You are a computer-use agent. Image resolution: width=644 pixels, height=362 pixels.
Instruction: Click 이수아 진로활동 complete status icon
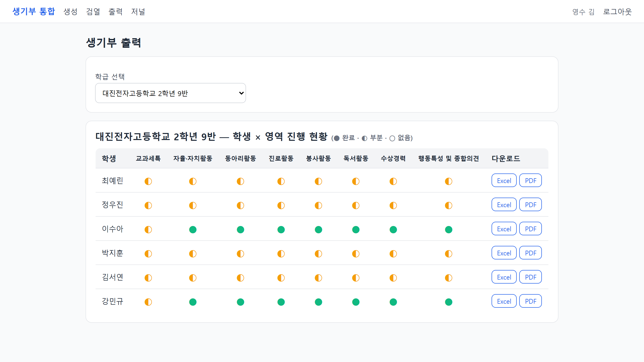click(281, 230)
